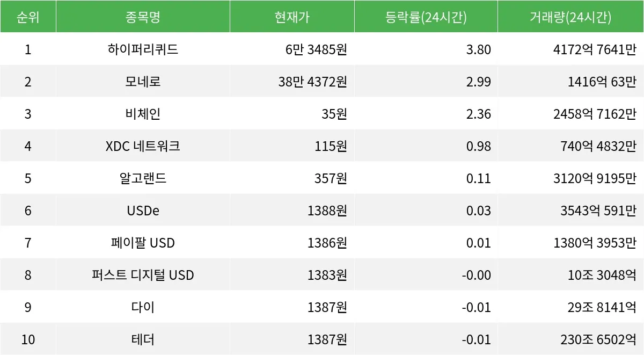
Task: Open the 다이 coin entry
Action: (x=143, y=307)
